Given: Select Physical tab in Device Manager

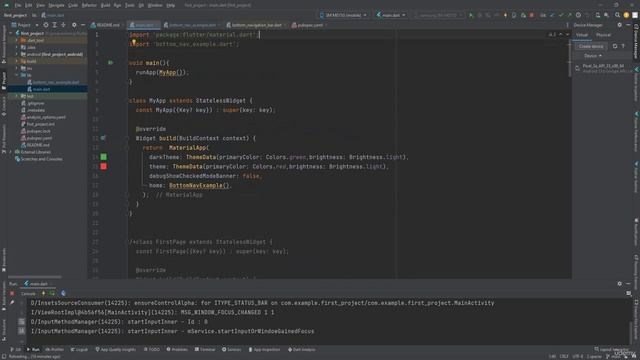Looking at the screenshot, I should (603, 35).
